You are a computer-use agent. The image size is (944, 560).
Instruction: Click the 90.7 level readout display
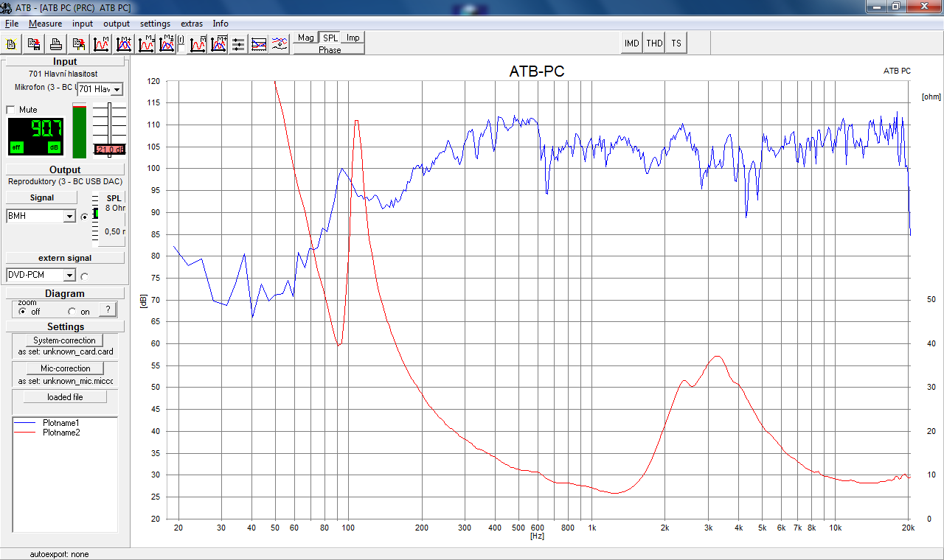click(x=35, y=136)
